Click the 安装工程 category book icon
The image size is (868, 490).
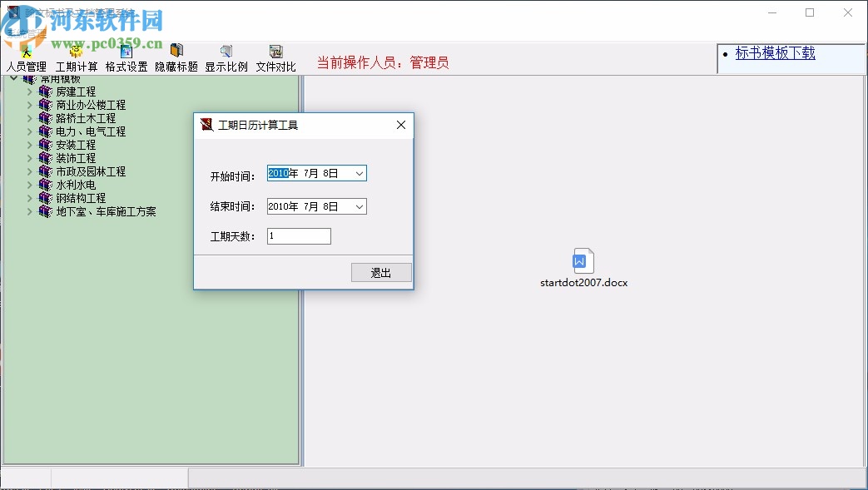coord(47,145)
